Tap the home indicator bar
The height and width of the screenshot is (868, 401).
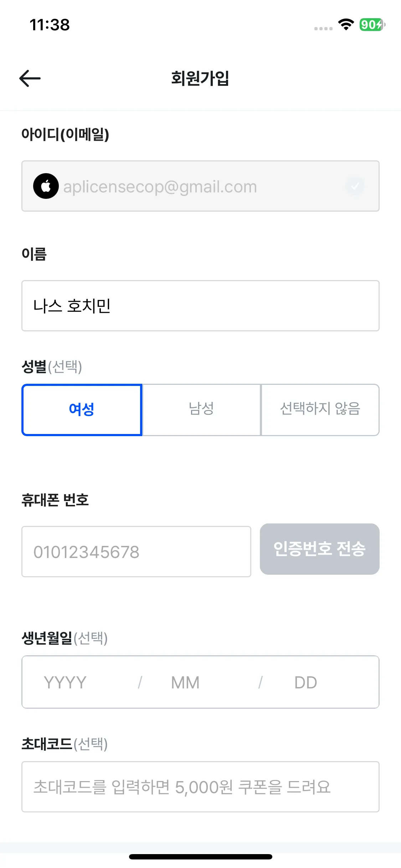[200, 857]
